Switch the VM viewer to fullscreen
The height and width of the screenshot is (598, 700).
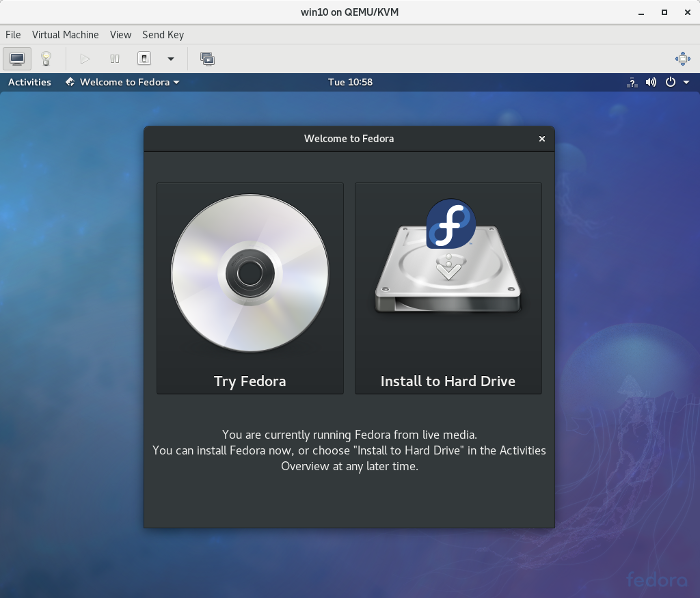tap(682, 59)
